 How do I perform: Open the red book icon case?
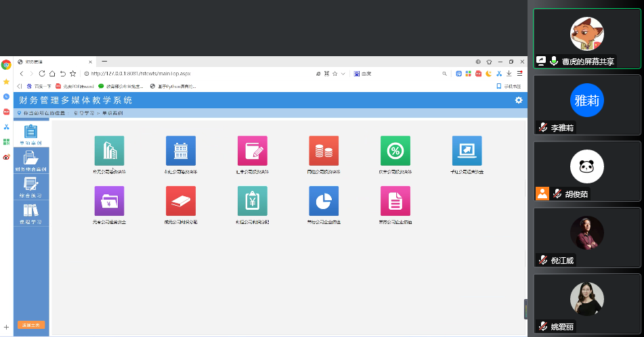point(181,200)
